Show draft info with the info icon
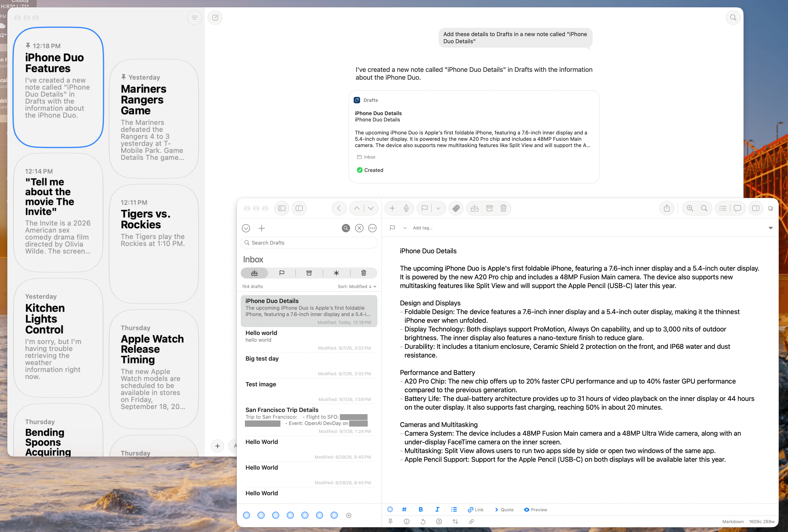The image size is (788, 532). tap(407, 522)
